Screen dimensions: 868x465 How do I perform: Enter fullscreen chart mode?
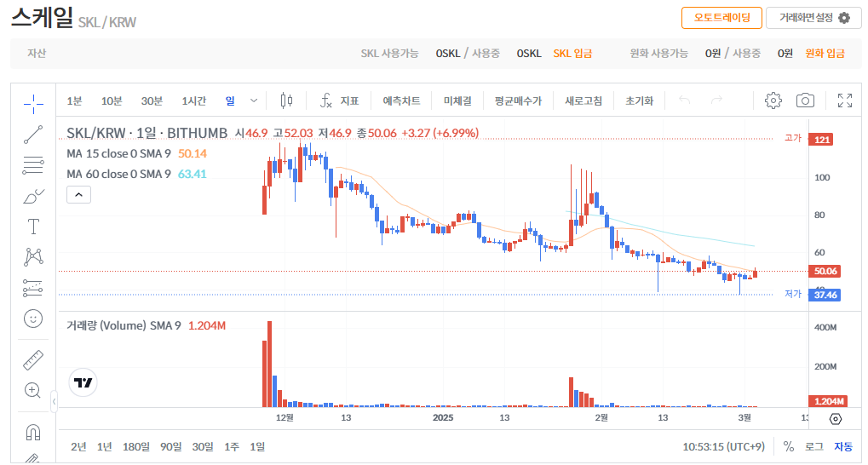point(845,100)
